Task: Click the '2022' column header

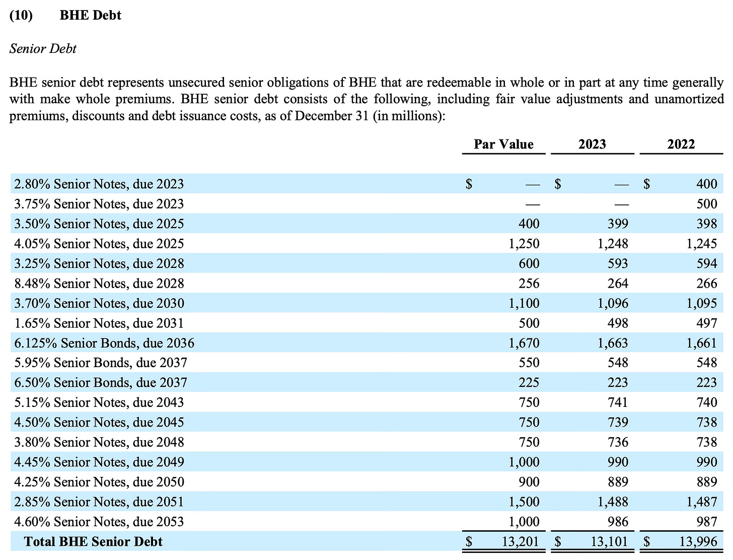Action: coord(681,144)
